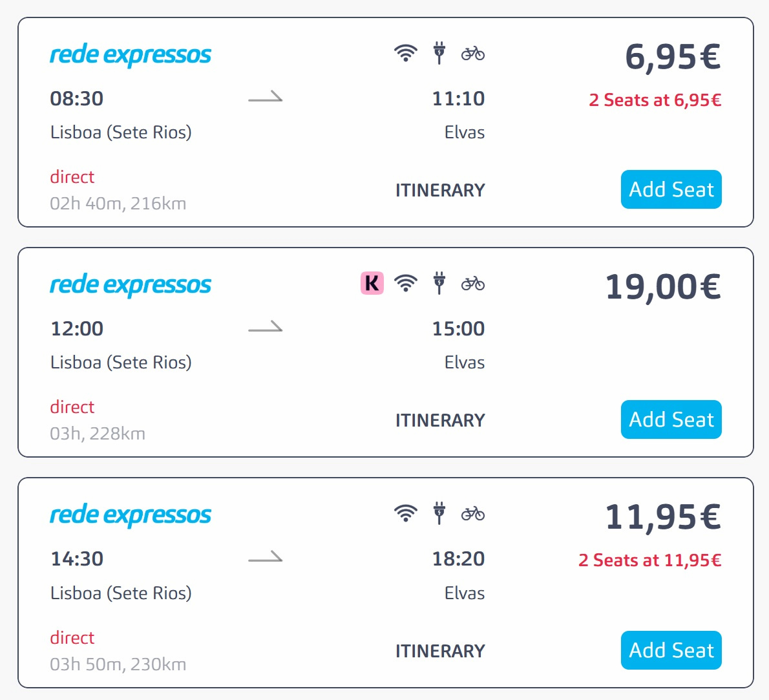Click power outlet icon on 12:00 trip
Viewport: 769px width, 700px height.
(x=439, y=283)
